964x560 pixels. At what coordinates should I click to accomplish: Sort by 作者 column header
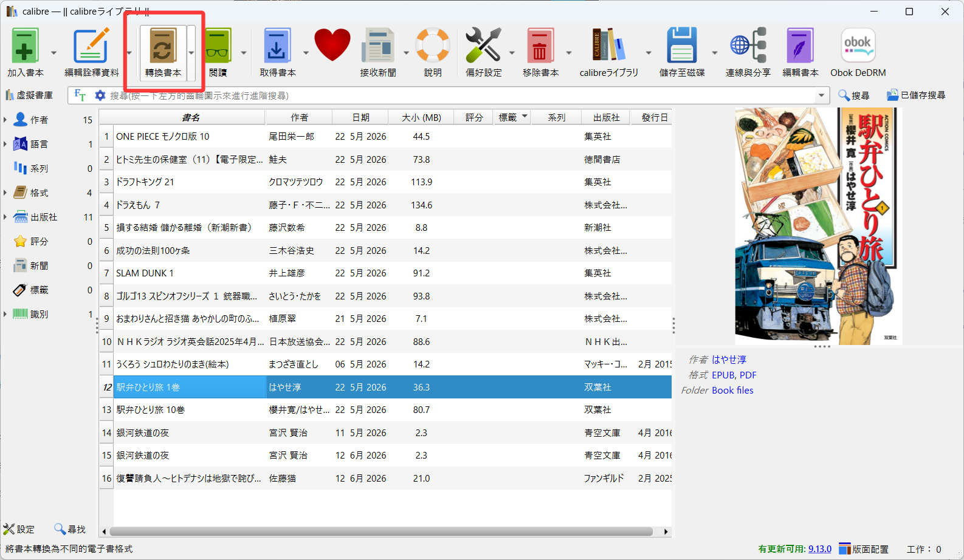tap(299, 117)
